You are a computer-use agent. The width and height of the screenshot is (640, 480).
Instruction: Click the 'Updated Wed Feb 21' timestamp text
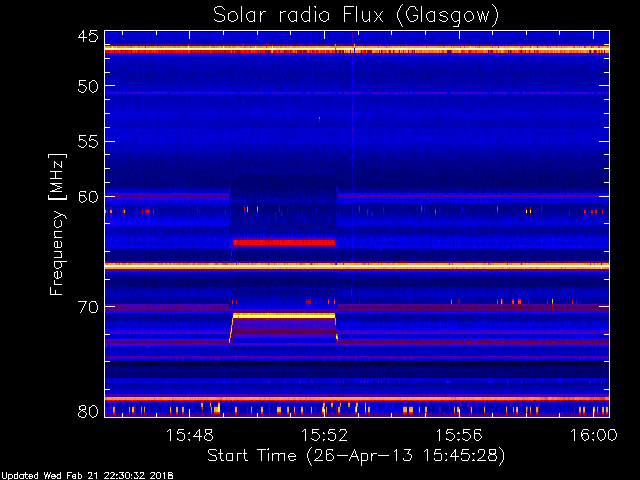87,476
